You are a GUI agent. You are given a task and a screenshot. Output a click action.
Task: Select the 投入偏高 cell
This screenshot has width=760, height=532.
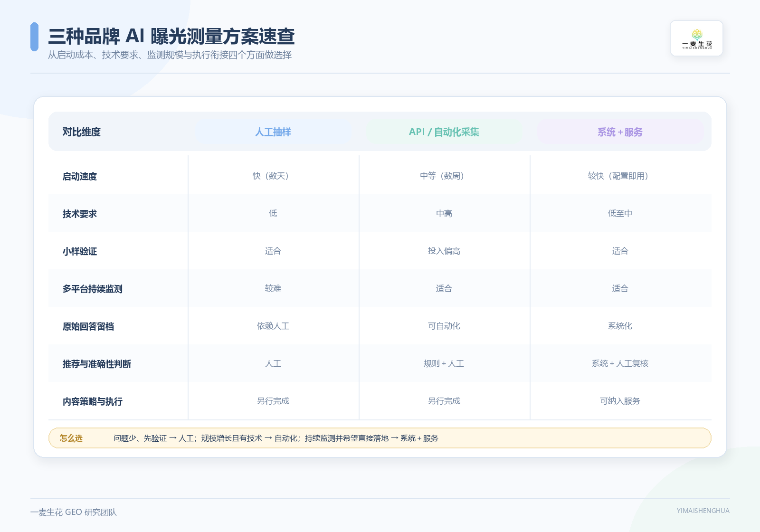pyautogui.click(x=444, y=251)
